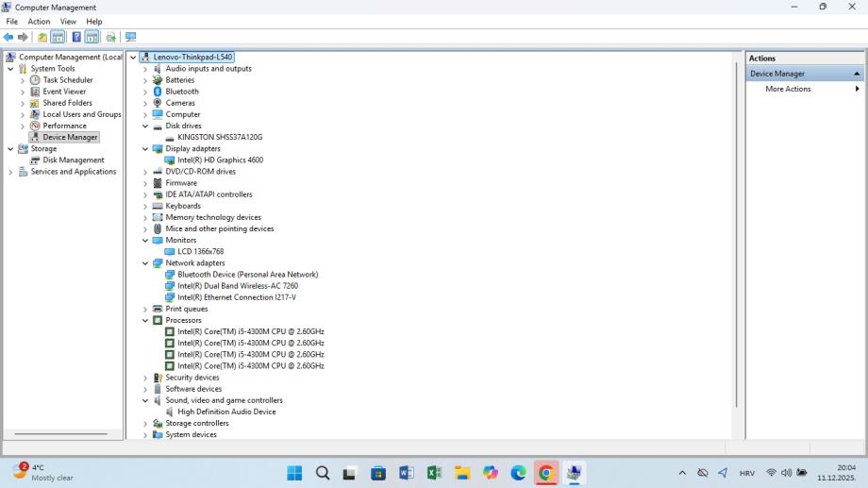Image resolution: width=868 pixels, height=488 pixels.
Task: Toggle the Show/Hide Action Pane icon
Action: [92, 37]
